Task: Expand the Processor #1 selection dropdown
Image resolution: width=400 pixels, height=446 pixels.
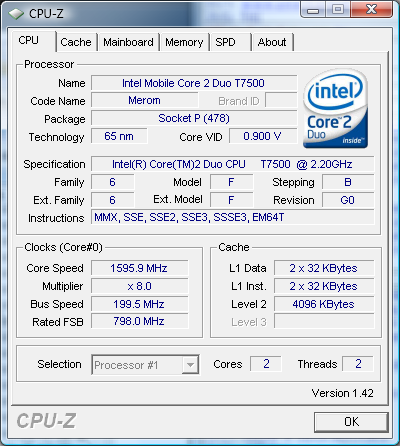Action: (x=190, y=365)
